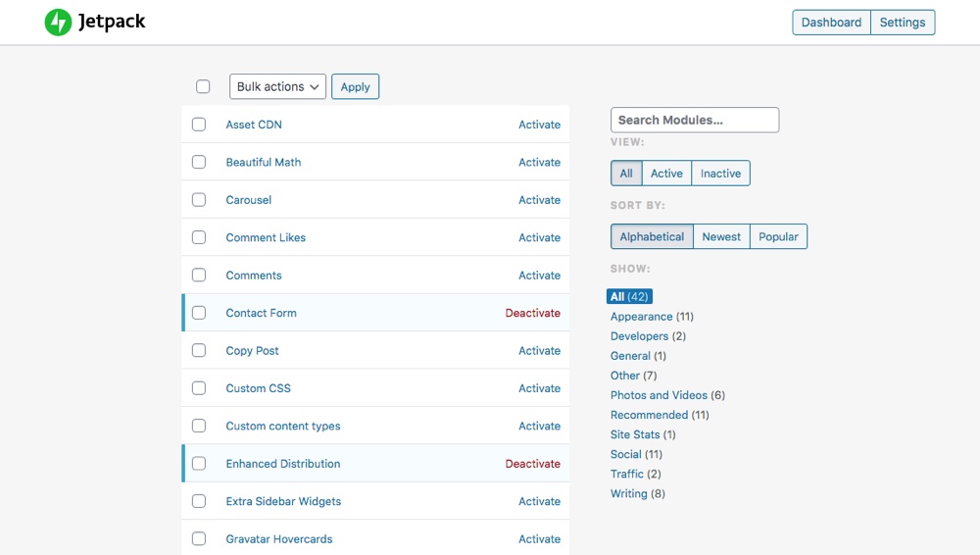Image resolution: width=980 pixels, height=555 pixels.
Task: Activate the Asset CDN module
Action: [x=539, y=125]
